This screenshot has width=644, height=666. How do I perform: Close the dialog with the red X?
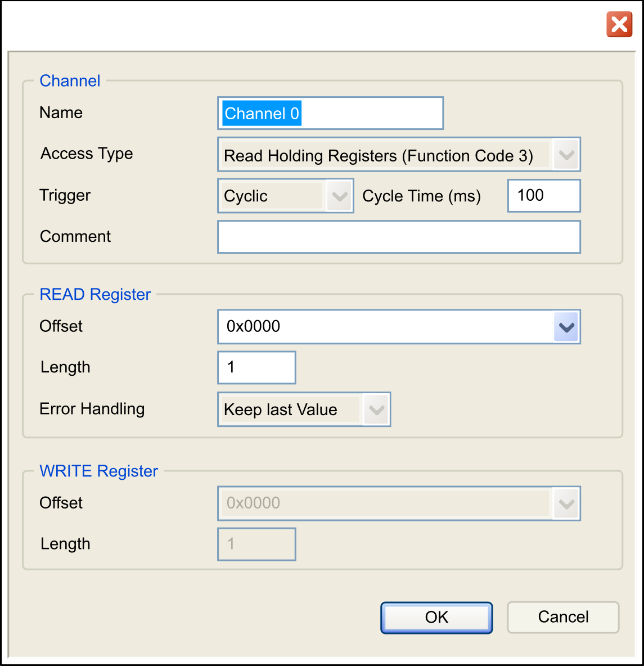coord(619,25)
